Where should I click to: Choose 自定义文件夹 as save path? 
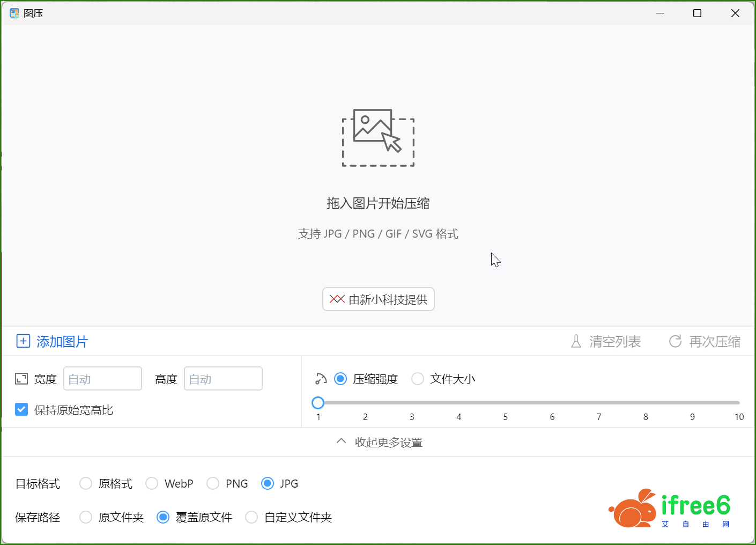click(x=251, y=517)
